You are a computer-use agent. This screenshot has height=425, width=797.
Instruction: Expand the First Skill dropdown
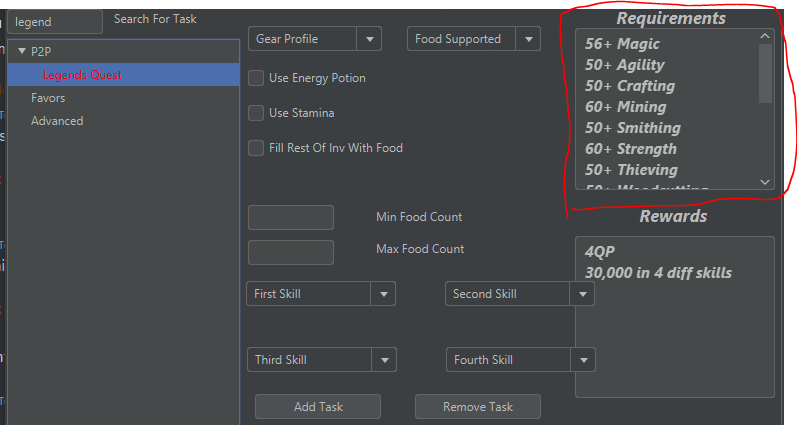tap(383, 294)
